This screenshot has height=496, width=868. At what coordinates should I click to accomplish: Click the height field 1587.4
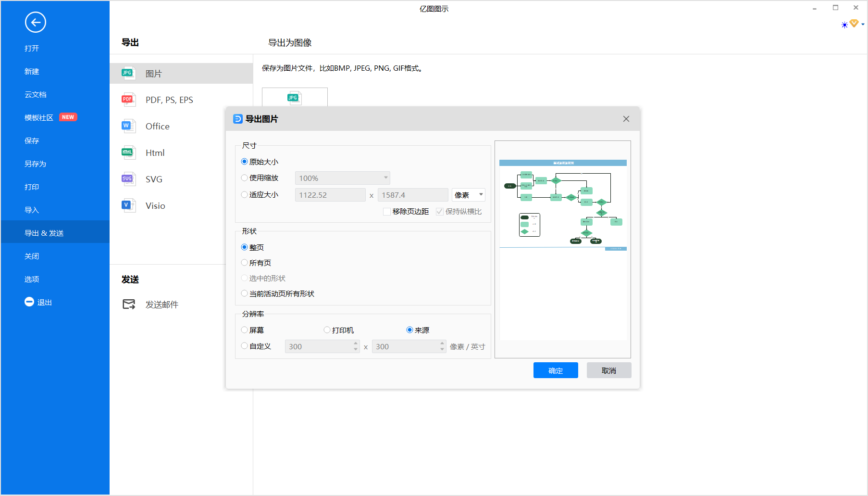tap(413, 195)
